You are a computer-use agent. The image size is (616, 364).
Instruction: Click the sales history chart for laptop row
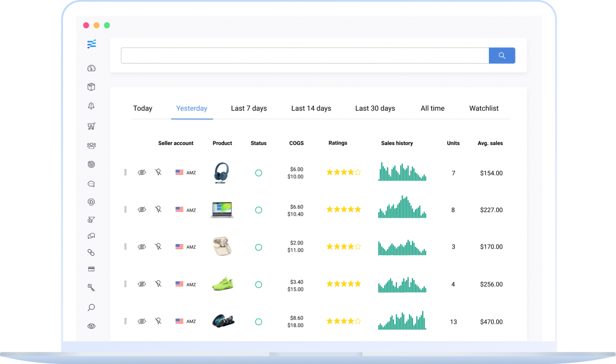pos(402,206)
